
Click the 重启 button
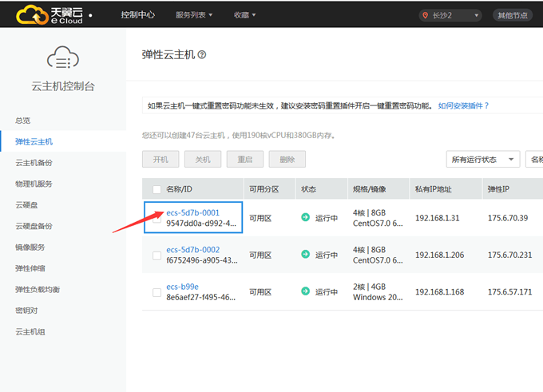[x=245, y=160]
